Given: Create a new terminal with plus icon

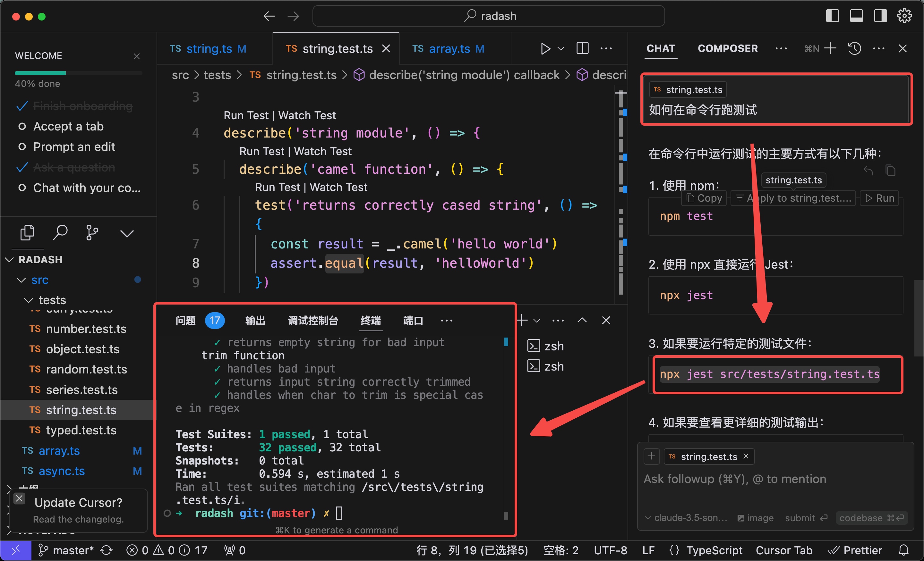Looking at the screenshot, I should (x=522, y=320).
